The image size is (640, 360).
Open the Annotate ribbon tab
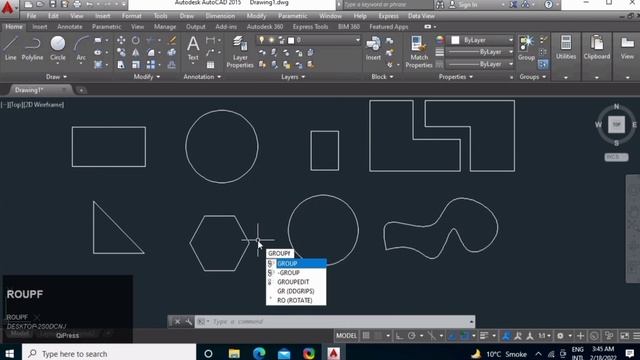click(70, 27)
